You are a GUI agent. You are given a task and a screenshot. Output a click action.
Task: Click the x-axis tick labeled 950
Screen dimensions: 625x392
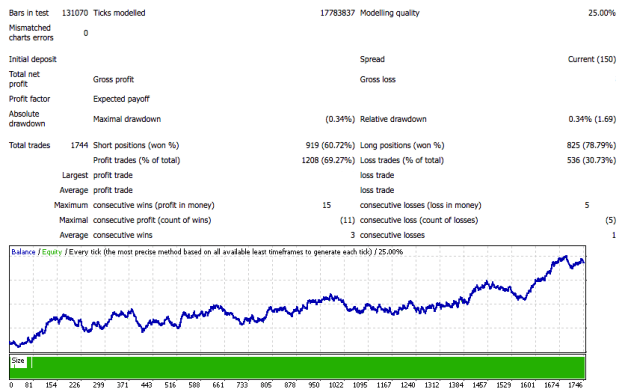tap(314, 385)
